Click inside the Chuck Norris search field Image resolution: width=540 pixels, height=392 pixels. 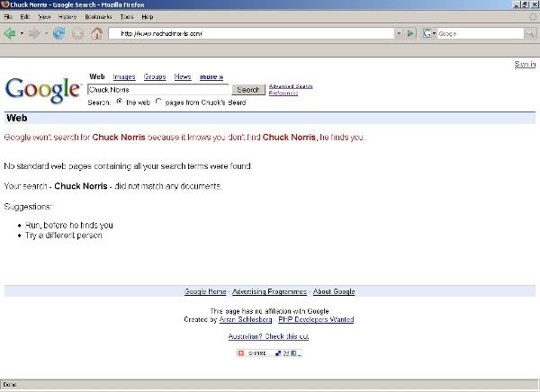click(159, 90)
